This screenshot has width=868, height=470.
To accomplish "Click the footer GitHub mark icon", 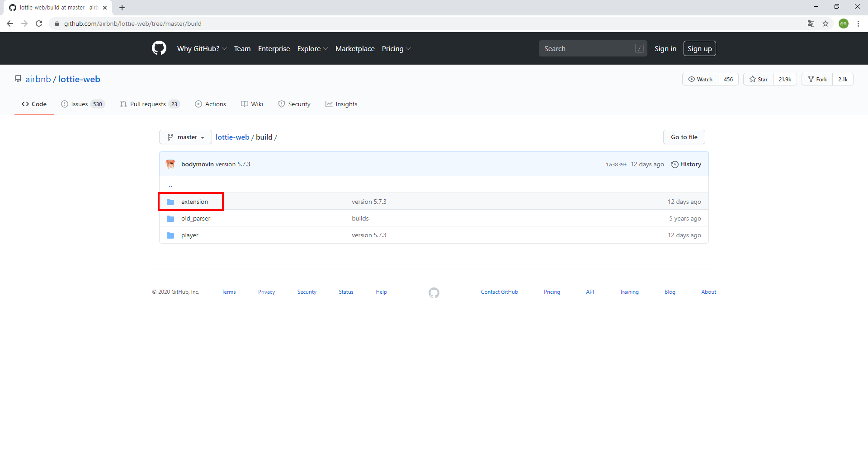I will click(x=434, y=293).
